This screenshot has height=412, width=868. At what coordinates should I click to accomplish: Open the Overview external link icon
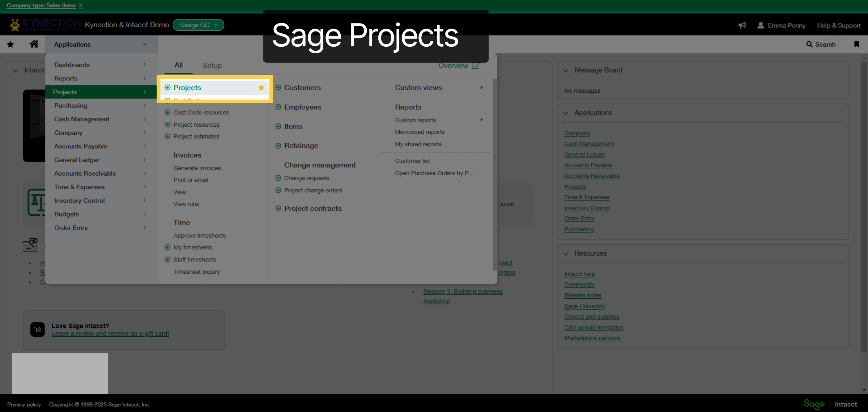476,66
